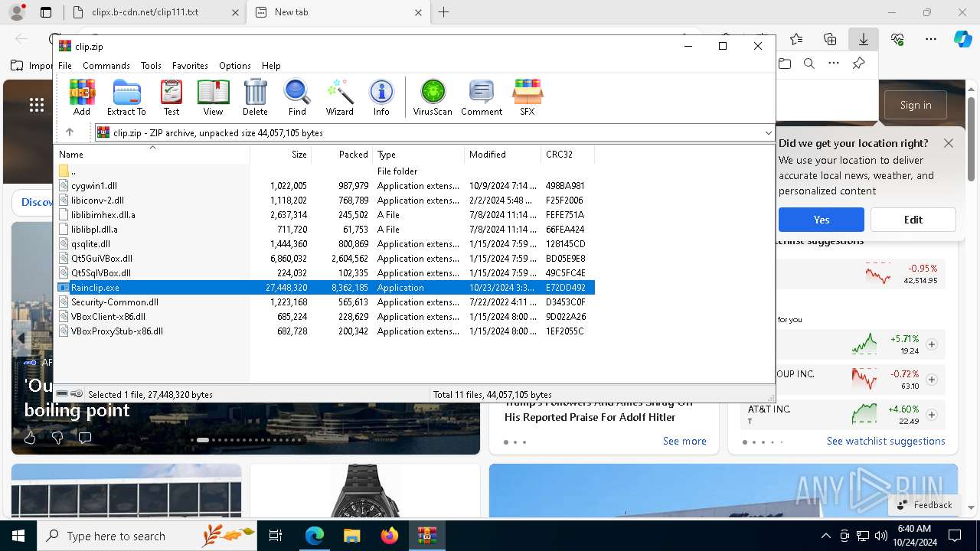Click WinRAR icon in the taskbar
The image size is (980, 551).
click(426, 536)
